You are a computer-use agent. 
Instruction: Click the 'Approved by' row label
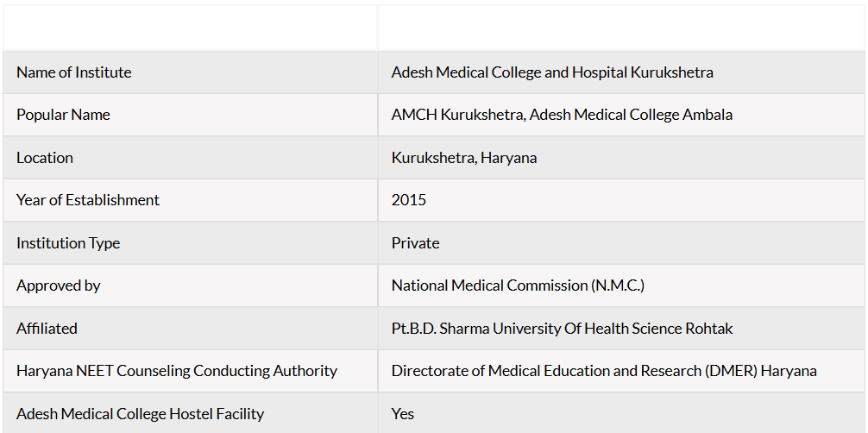[x=58, y=286]
